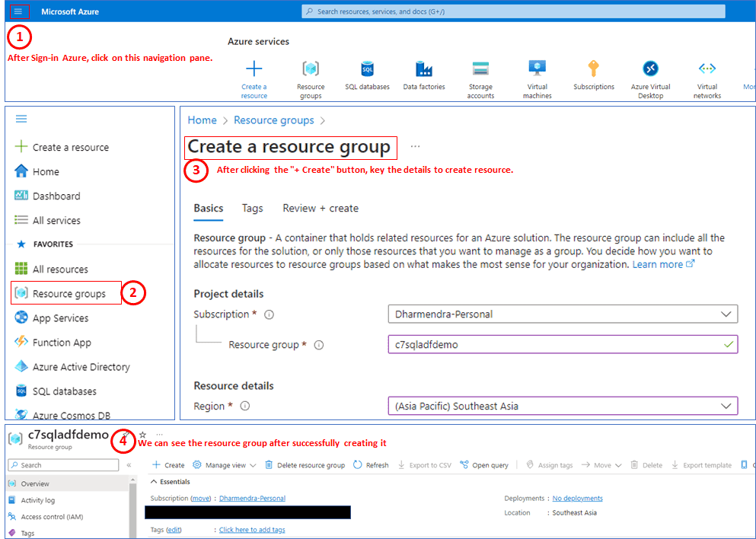Open the Review + create tab

321,208
